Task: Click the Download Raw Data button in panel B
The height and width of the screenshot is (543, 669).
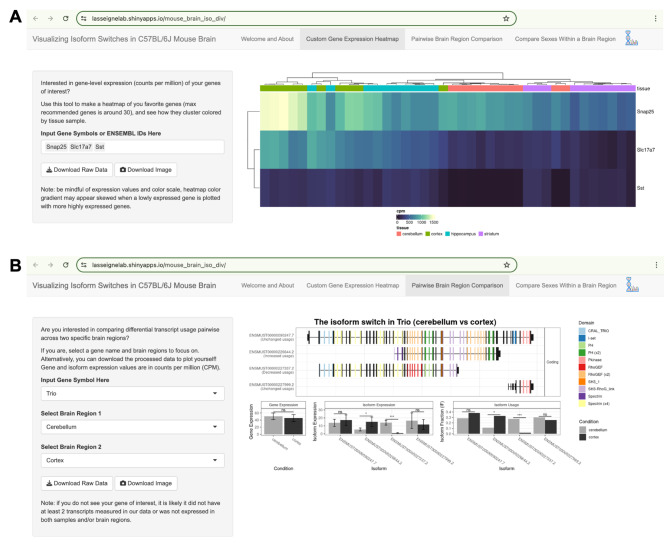Action: click(x=77, y=483)
